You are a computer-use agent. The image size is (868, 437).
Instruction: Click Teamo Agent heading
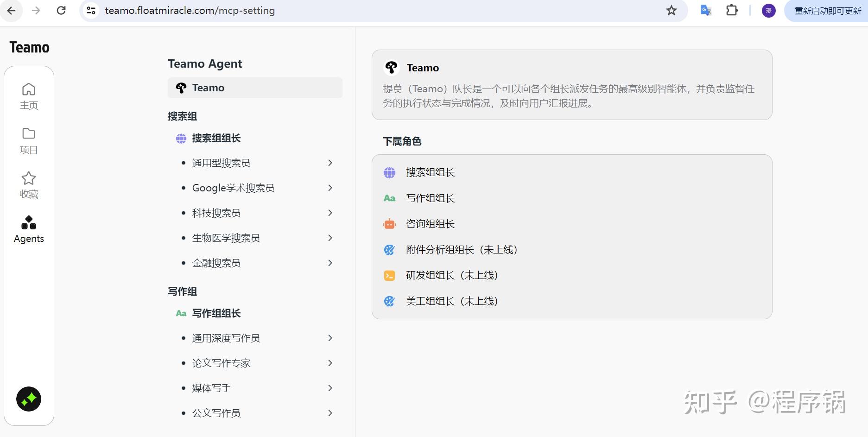(x=205, y=64)
